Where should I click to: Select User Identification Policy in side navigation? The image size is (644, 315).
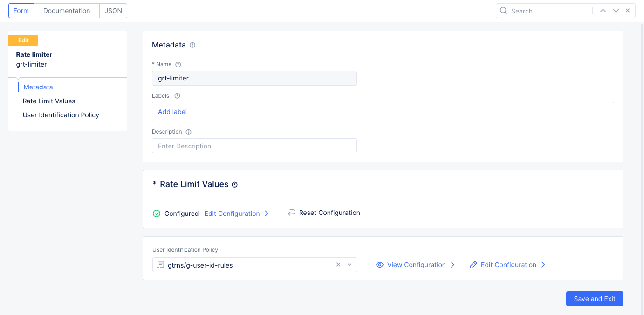61,115
